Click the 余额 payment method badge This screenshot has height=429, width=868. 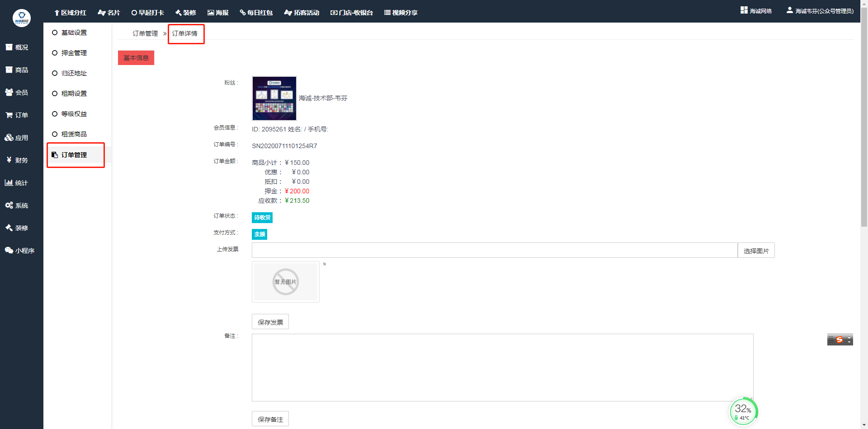(x=259, y=234)
